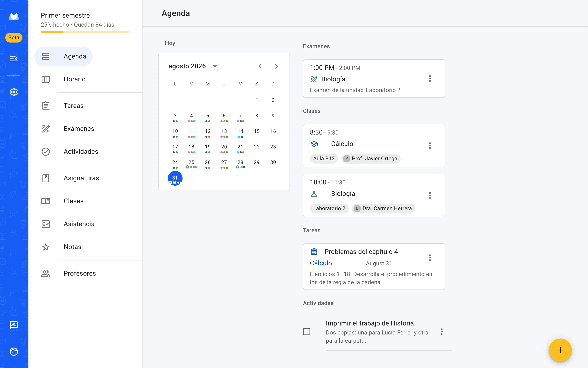Screen dimensions: 588x368
Task: Click the add plus floating button
Action: [560, 350]
